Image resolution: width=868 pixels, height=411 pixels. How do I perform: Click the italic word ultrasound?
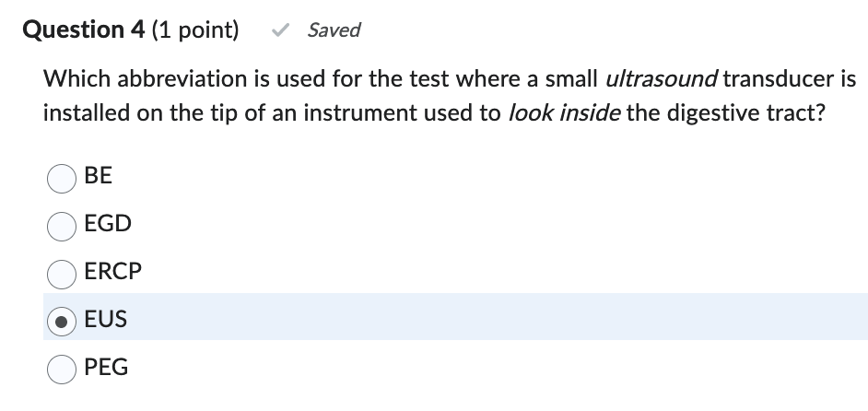pyautogui.click(x=660, y=79)
